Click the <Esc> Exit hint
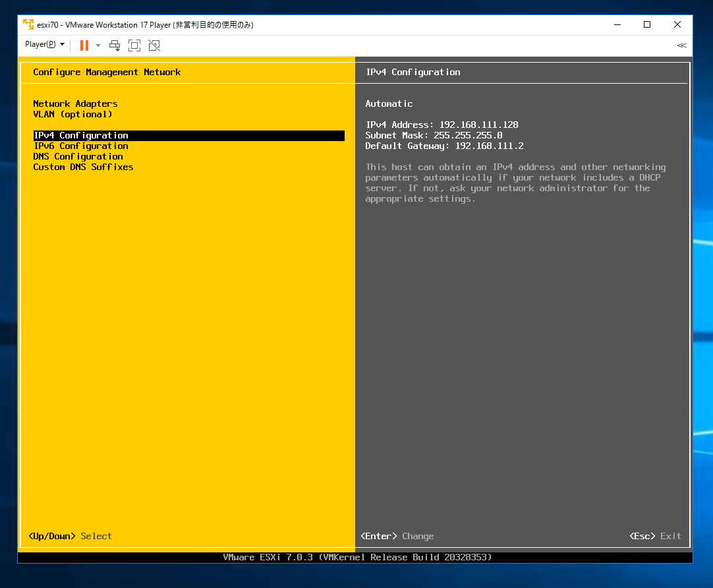This screenshot has width=713, height=588. pyautogui.click(x=655, y=536)
